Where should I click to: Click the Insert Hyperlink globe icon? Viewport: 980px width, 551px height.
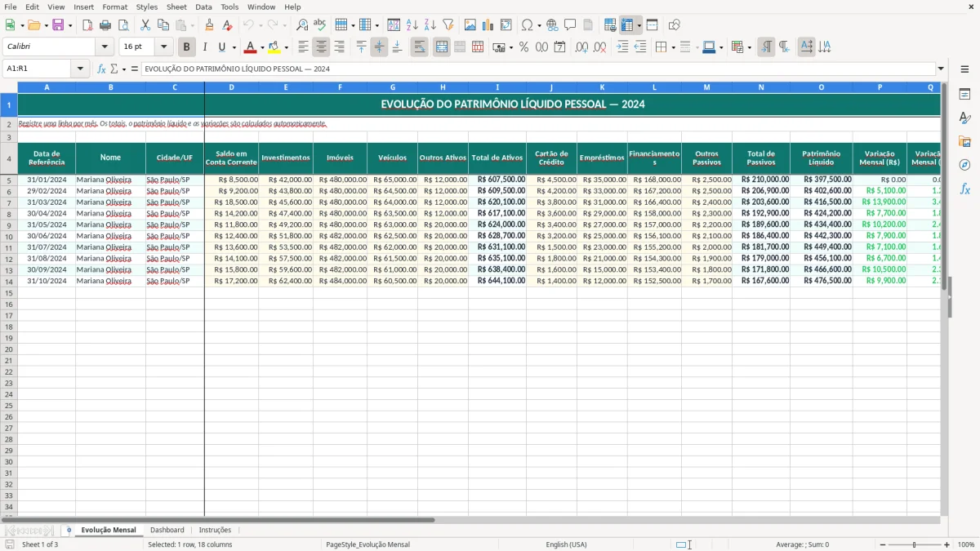click(x=552, y=25)
